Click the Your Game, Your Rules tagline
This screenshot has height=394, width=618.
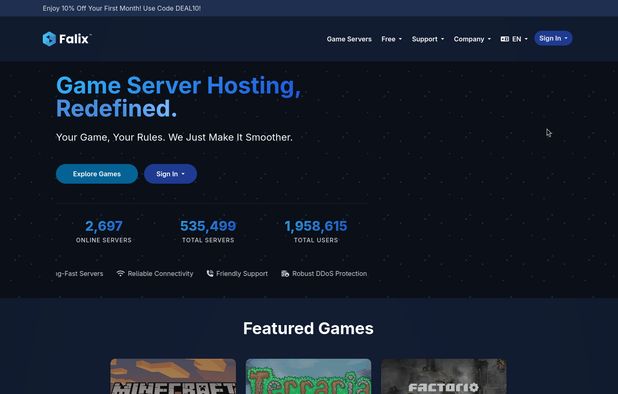[x=174, y=137]
